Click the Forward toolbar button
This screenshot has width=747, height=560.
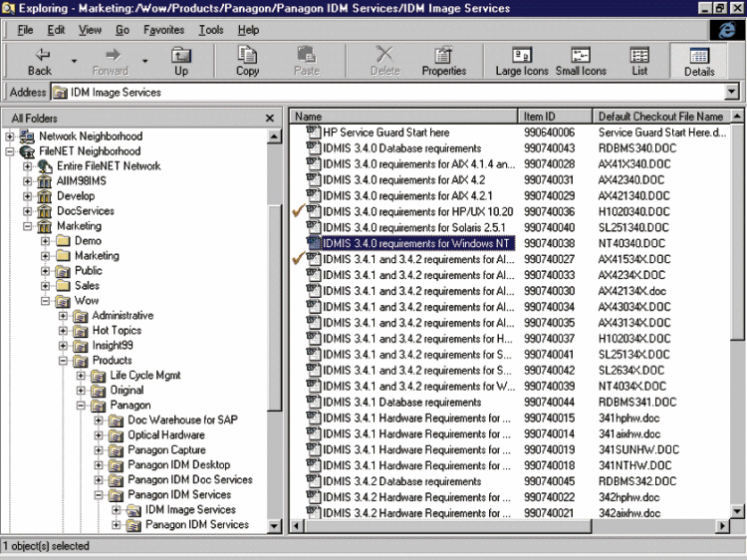tap(111, 62)
